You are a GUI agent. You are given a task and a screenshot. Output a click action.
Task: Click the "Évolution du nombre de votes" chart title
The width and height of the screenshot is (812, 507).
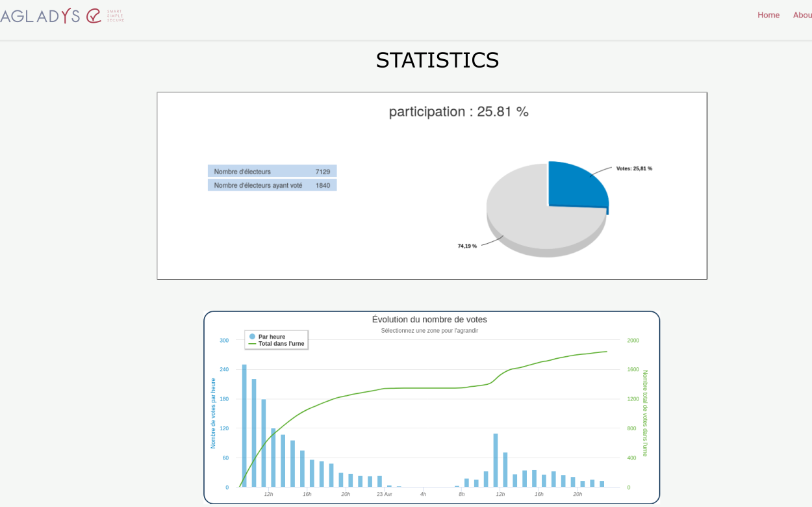tap(429, 320)
